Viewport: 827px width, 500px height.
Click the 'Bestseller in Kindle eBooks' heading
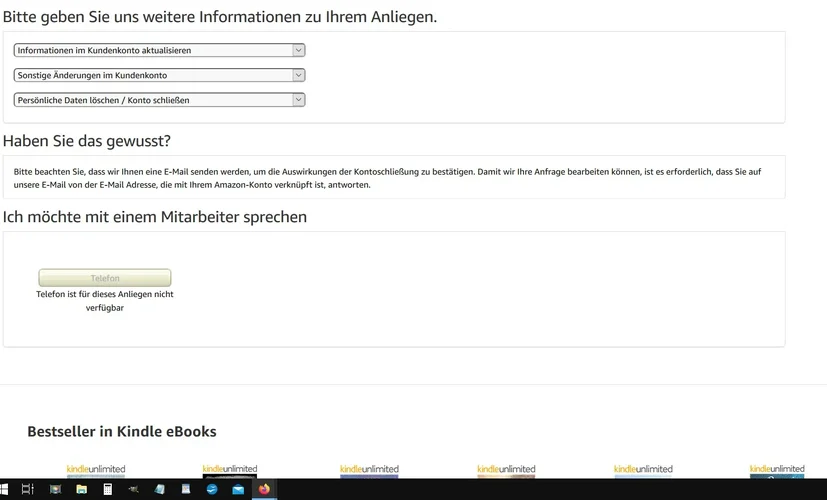point(122,431)
